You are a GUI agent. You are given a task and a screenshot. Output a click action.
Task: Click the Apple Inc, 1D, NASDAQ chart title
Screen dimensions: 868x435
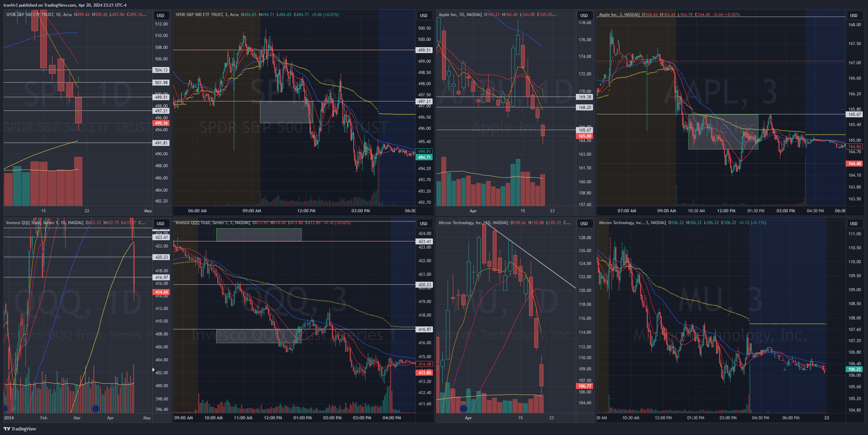pos(460,15)
